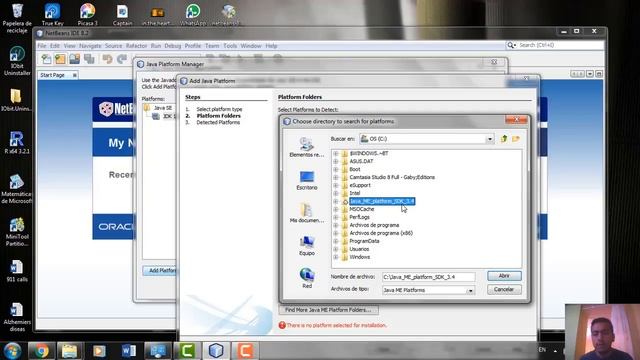Image resolution: width=640 pixels, height=360 pixels.
Task: Select the IObit Uninstaller desktop icon
Action: pyautogui.click(x=17, y=61)
